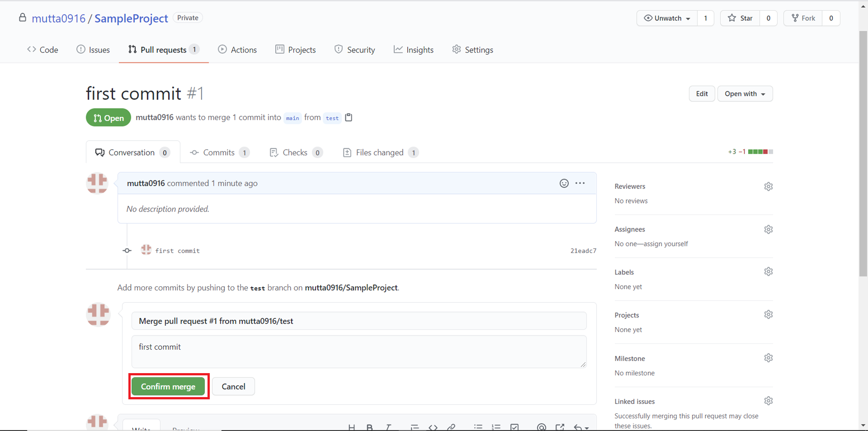Open the comment options ellipsis menu

pos(580,183)
